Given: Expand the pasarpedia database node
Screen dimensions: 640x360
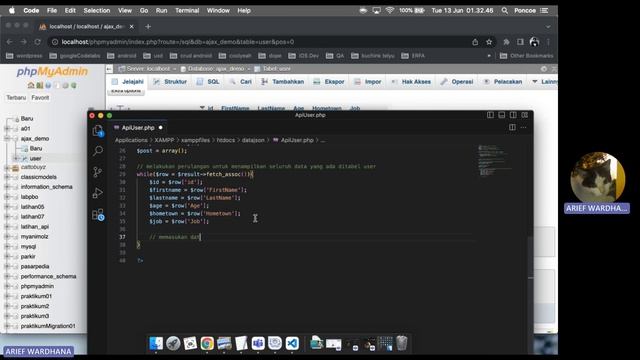Looking at the screenshot, I should 7,266.
